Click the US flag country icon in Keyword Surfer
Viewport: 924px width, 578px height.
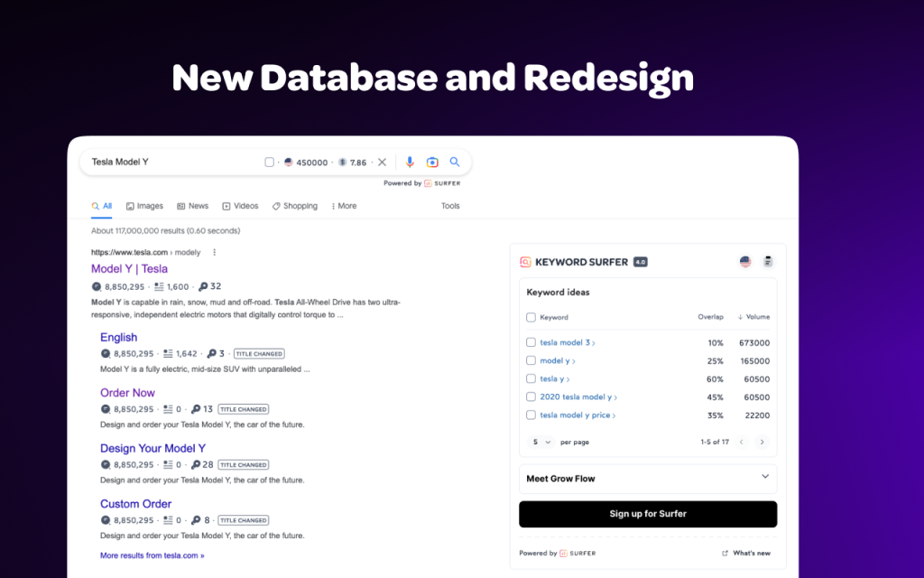click(x=745, y=262)
